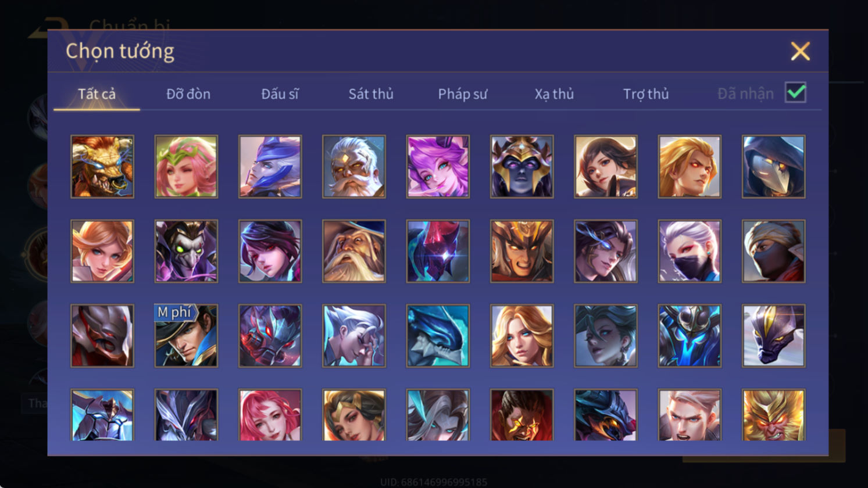This screenshot has width=868, height=488.
Task: Select the blue shark creature hero portrait
Action: click(438, 336)
